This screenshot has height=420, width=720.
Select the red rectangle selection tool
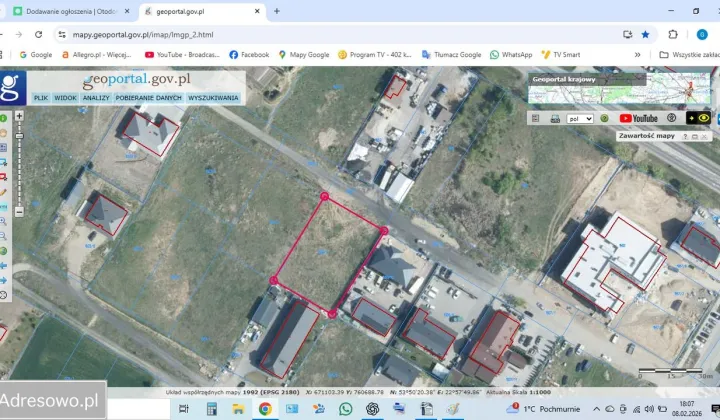pos(3,177)
